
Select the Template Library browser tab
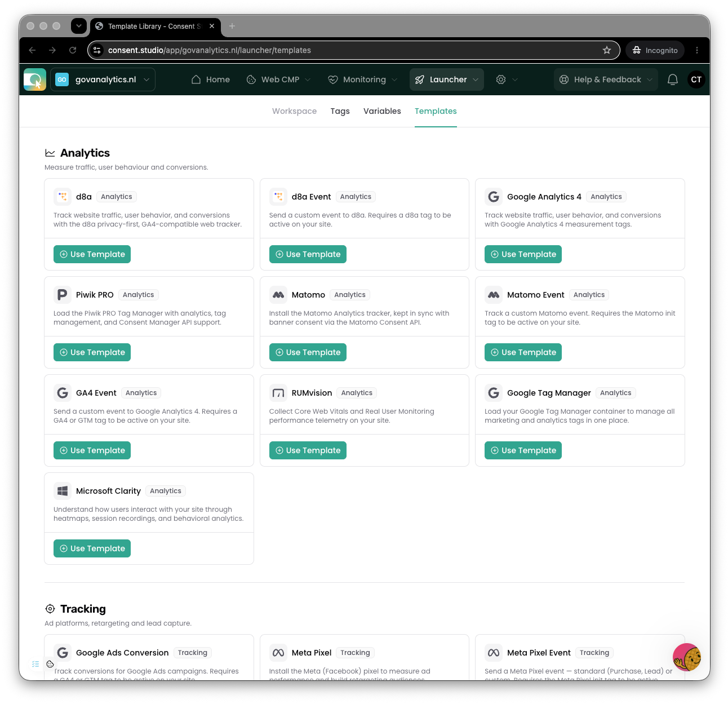(155, 26)
